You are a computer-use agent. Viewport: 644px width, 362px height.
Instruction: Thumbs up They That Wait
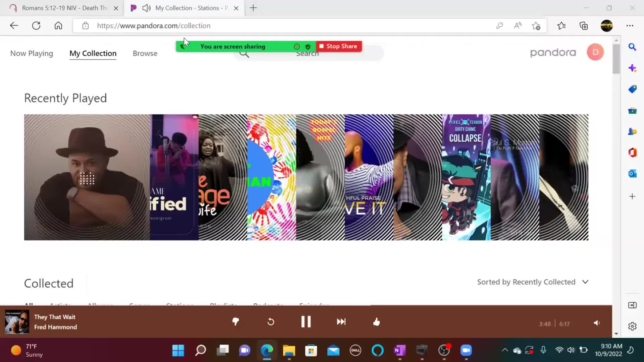coord(376,322)
